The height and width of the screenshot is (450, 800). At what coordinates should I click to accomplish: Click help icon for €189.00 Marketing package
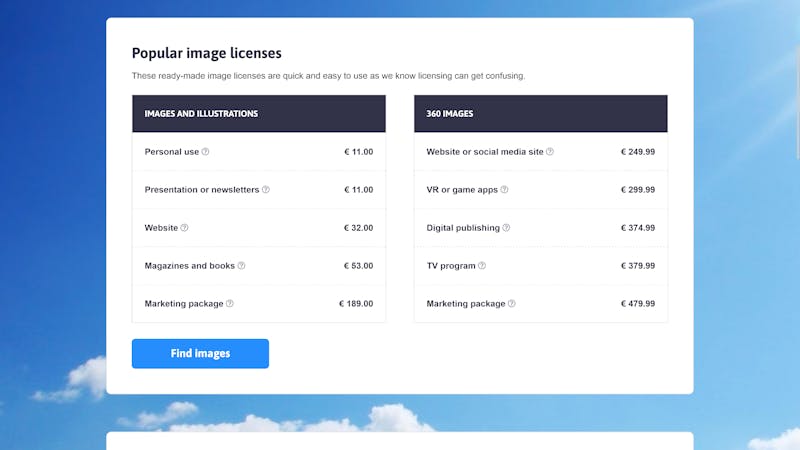(230, 304)
